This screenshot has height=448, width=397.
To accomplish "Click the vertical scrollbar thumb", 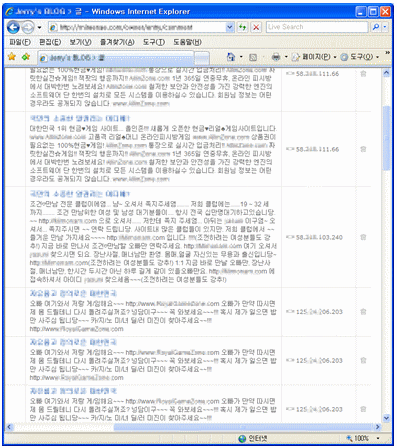I will (386, 138).
